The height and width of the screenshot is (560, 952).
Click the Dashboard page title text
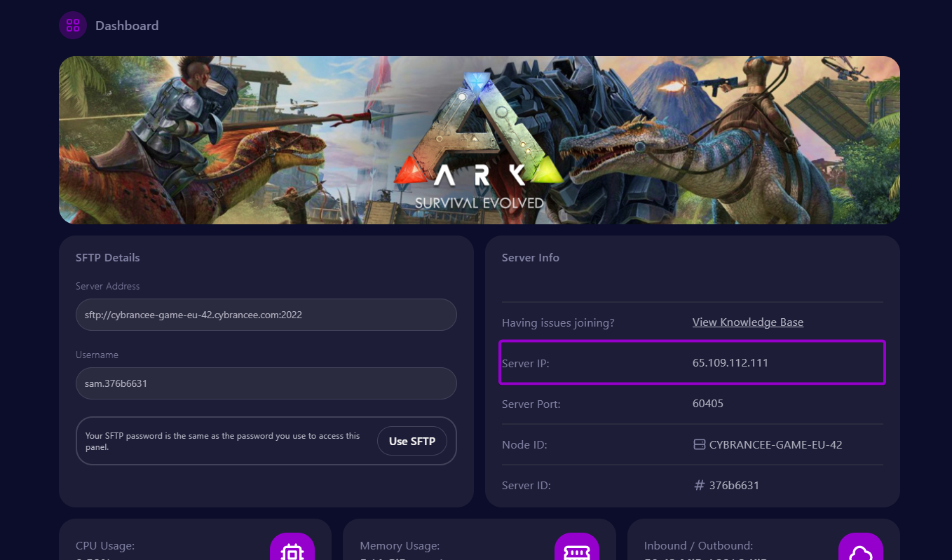click(127, 26)
